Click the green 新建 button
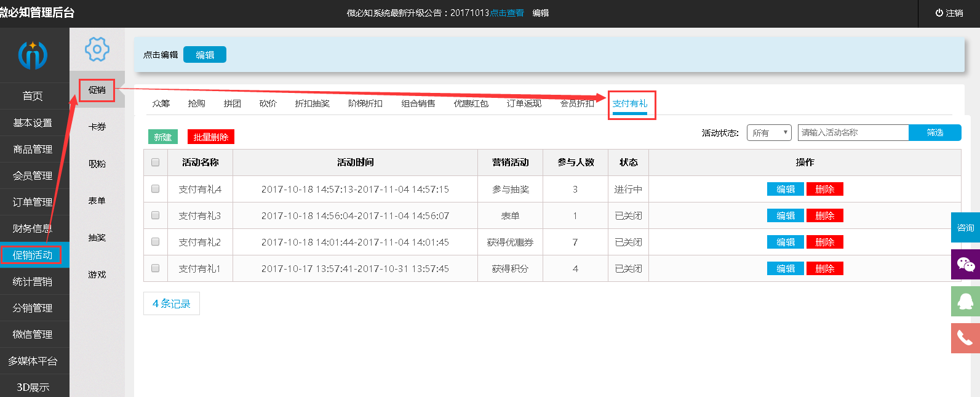This screenshot has height=397, width=980. (x=162, y=137)
